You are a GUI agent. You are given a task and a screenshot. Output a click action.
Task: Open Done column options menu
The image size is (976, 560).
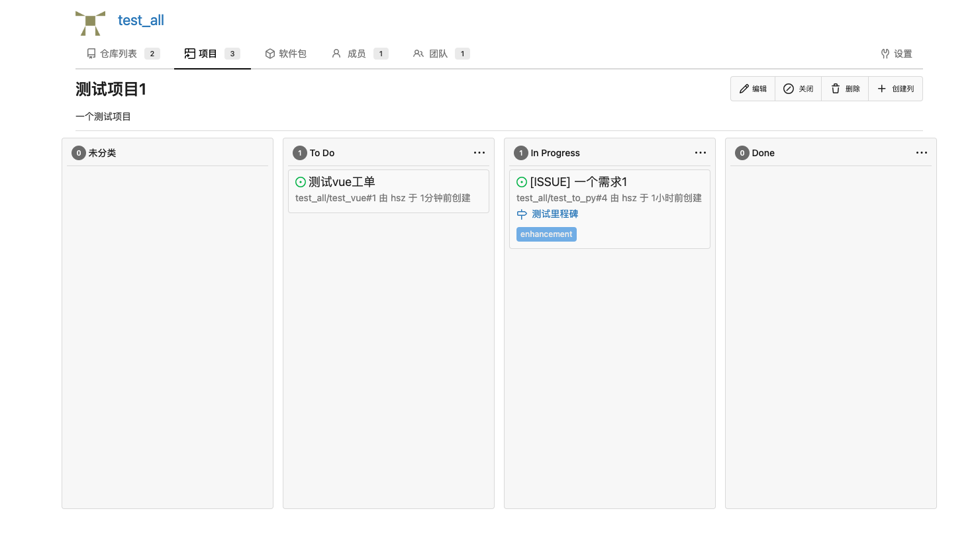tap(922, 153)
